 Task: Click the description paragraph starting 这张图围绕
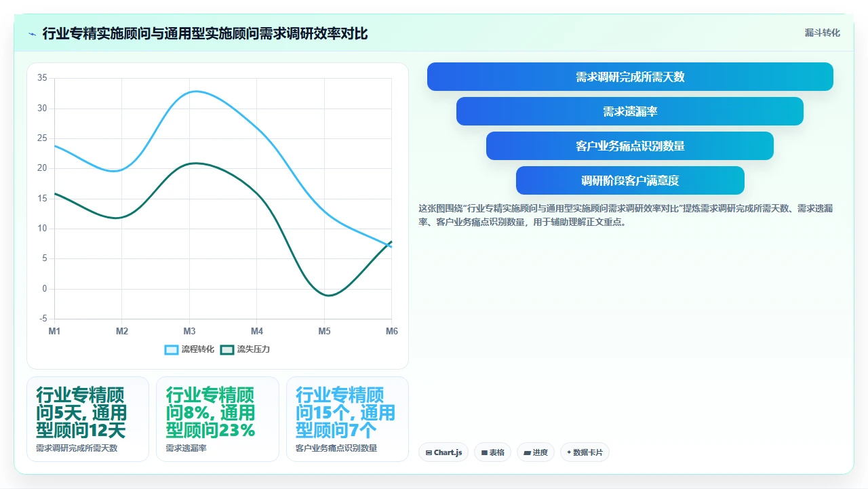coord(626,215)
